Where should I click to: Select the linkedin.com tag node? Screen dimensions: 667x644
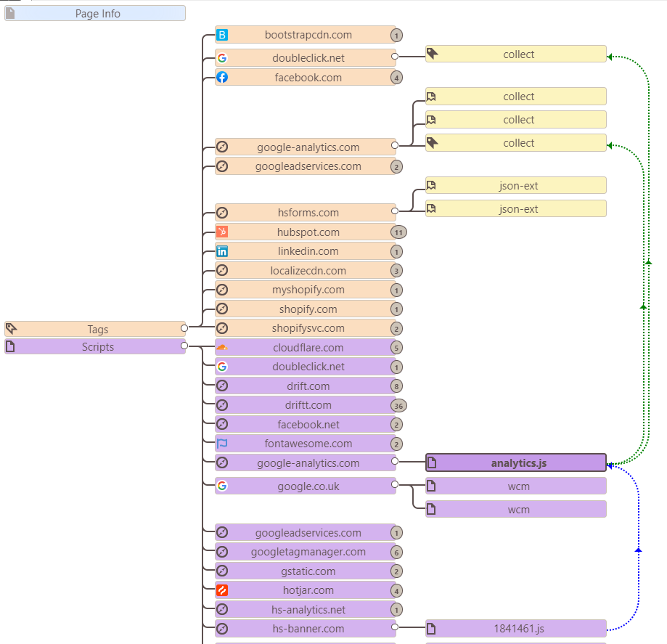(x=306, y=251)
